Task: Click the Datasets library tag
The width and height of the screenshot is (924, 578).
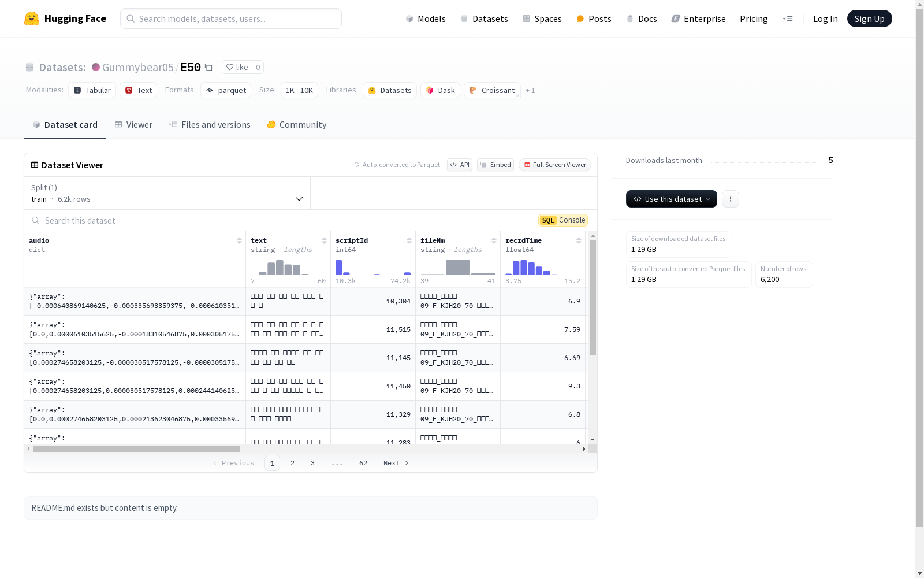Action: tap(390, 90)
